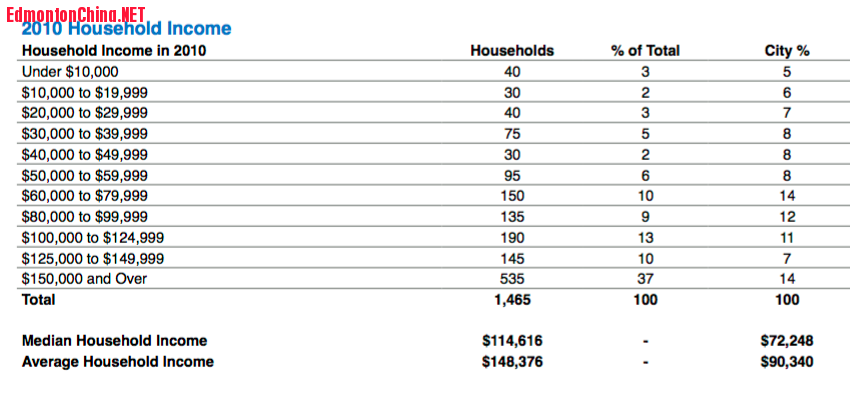Click the Total row label
Image resolution: width=850 pixels, height=405 pixels.
coord(39,299)
